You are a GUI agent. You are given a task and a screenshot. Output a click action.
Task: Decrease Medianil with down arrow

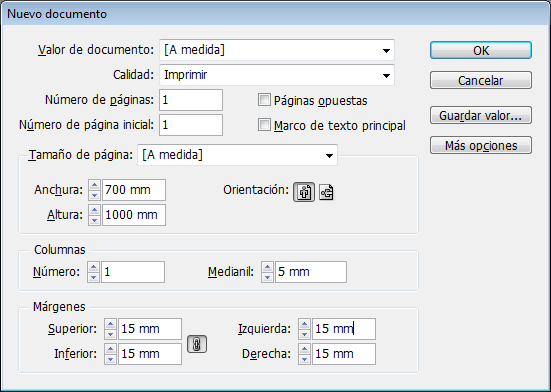point(267,277)
